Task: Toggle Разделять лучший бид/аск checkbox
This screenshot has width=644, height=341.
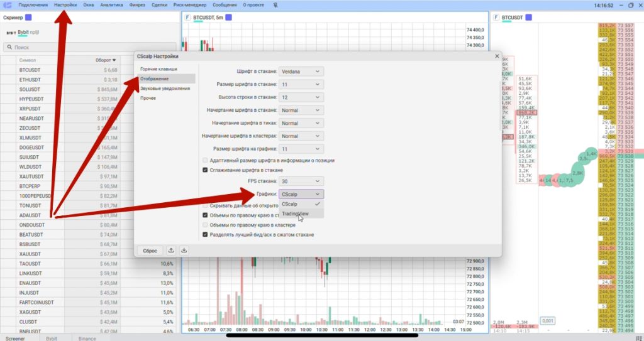Action: pos(206,235)
